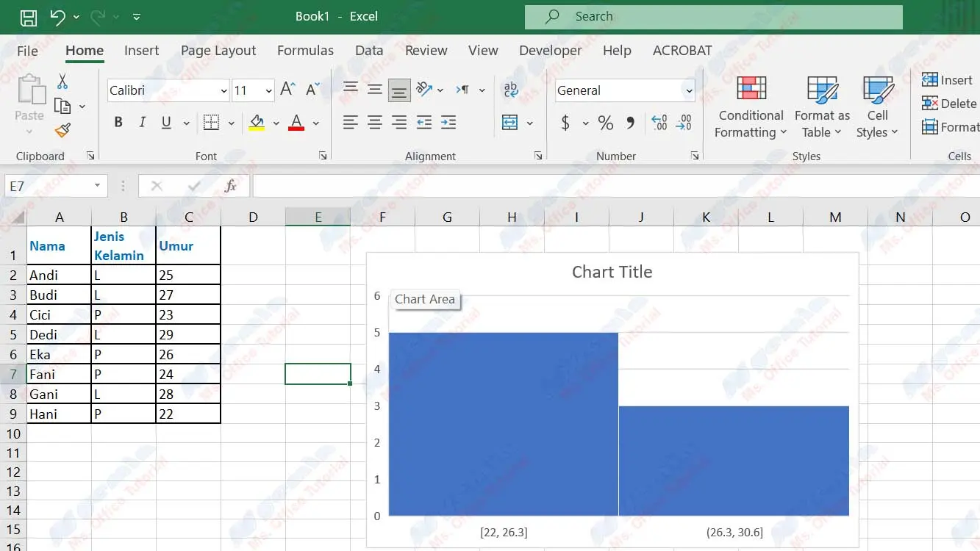Click the yellow Fill Color swatch
Viewport: 980px width, 551px height.
[257, 123]
